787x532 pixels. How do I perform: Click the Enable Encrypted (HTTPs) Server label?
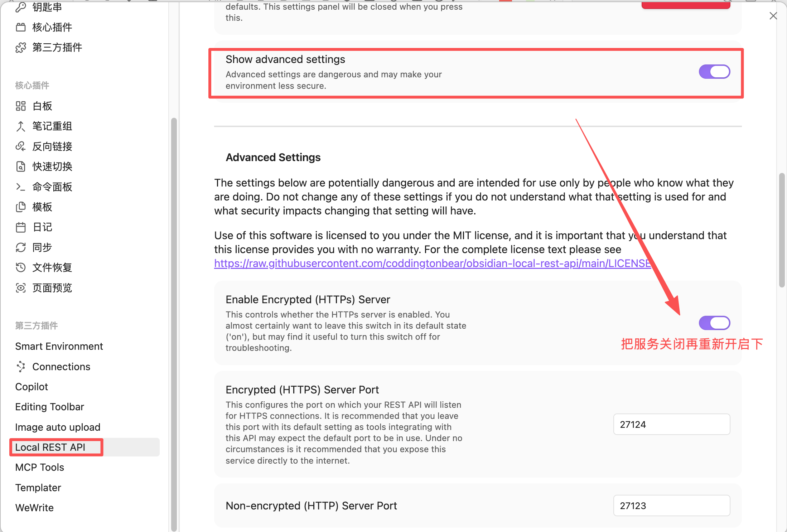click(308, 299)
